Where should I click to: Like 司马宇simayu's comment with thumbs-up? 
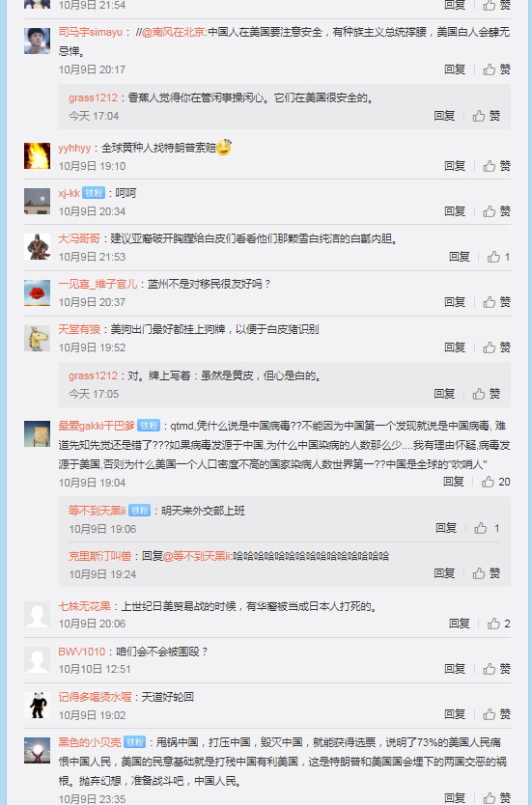pos(496,69)
